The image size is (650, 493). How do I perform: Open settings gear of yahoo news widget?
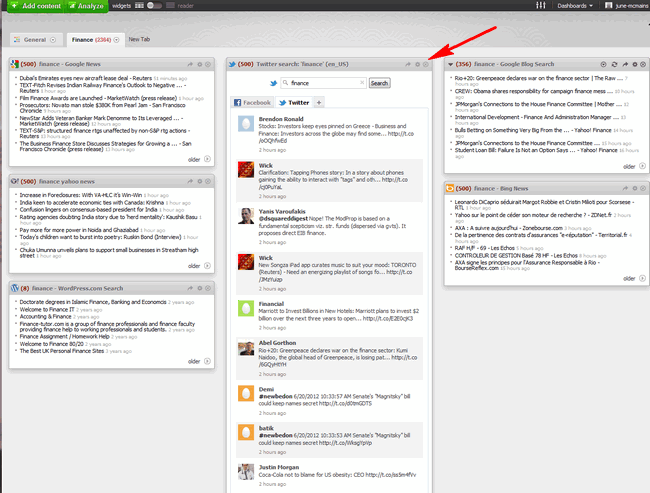(x=200, y=181)
